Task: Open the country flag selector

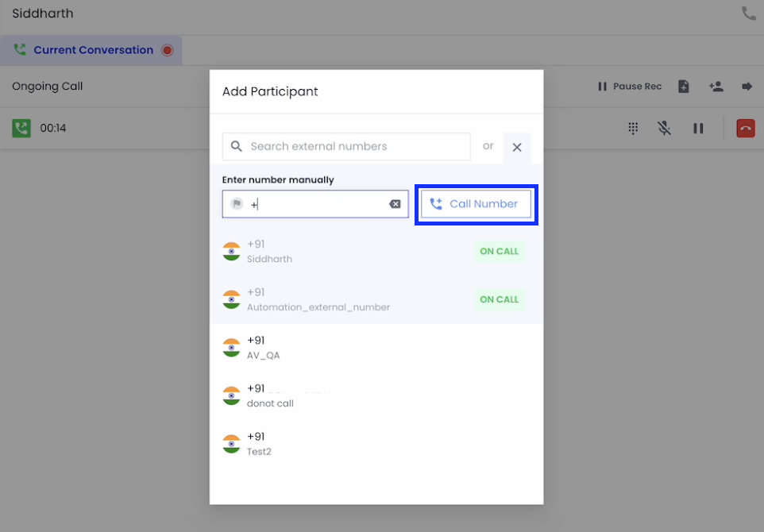Action: tap(237, 203)
